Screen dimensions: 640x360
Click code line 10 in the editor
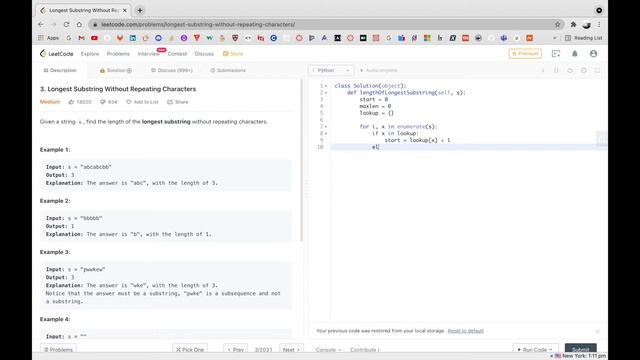point(469,147)
